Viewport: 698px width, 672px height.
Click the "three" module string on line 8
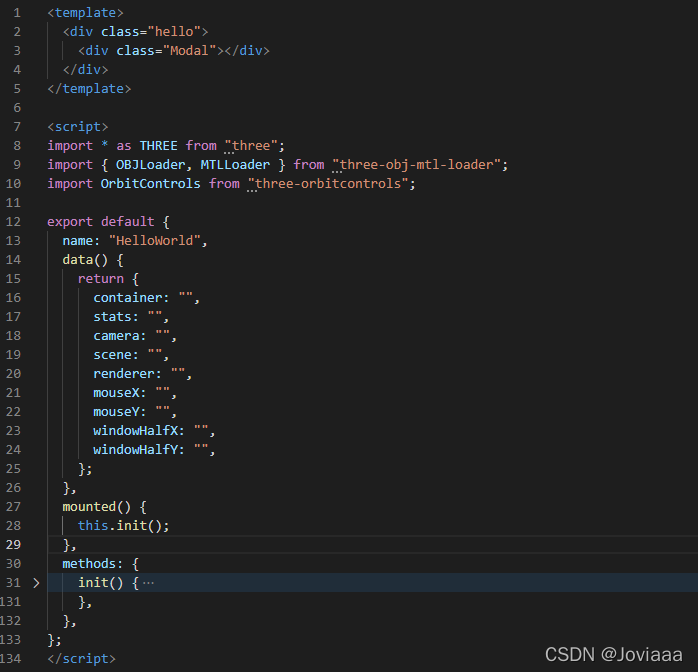tap(251, 146)
